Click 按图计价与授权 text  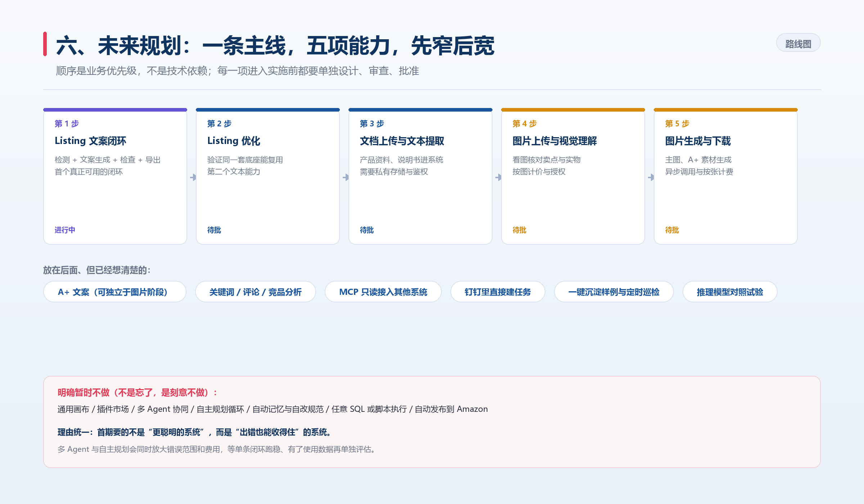539,171
